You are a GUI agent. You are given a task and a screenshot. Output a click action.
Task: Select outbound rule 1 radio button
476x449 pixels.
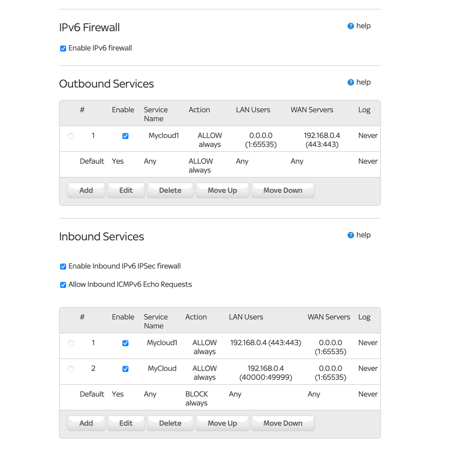coord(71,136)
